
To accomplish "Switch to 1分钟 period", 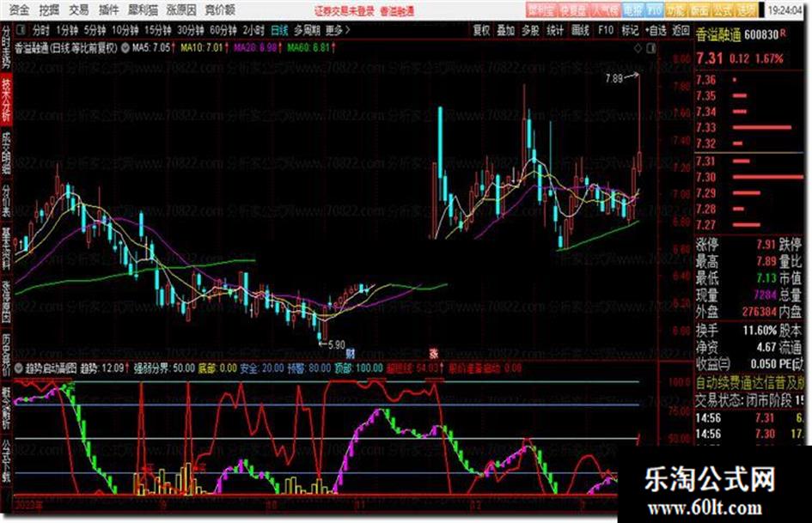I will 66,31.
